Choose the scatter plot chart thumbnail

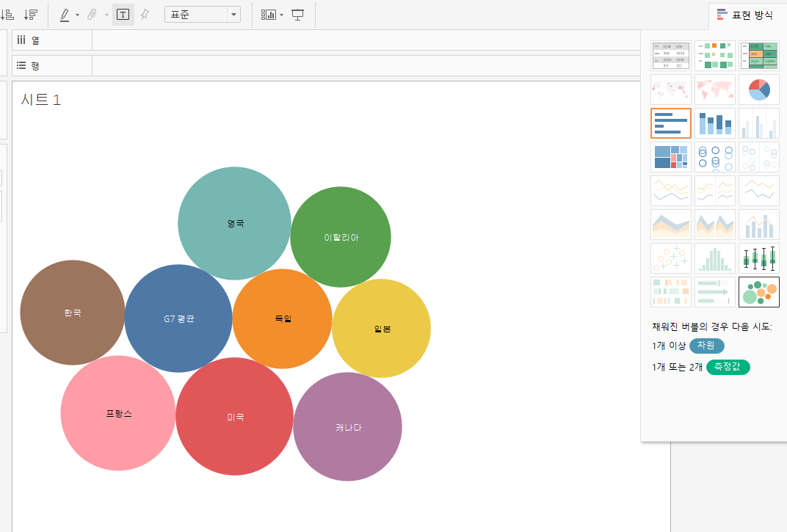670,258
